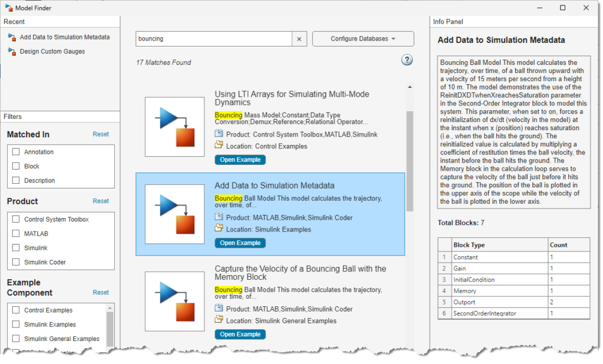Screen dimensions: 603x364
Task: Open Example for Capture the Velocity result
Action: click(240, 335)
